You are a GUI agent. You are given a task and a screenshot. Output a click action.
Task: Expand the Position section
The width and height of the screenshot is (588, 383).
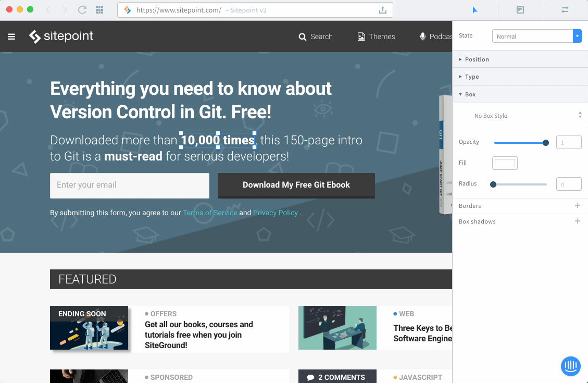click(x=520, y=59)
